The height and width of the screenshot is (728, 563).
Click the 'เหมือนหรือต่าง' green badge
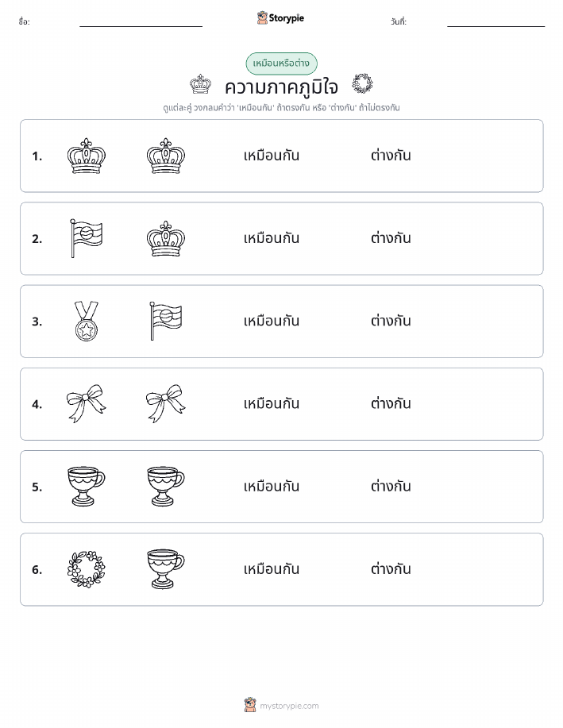pos(281,64)
